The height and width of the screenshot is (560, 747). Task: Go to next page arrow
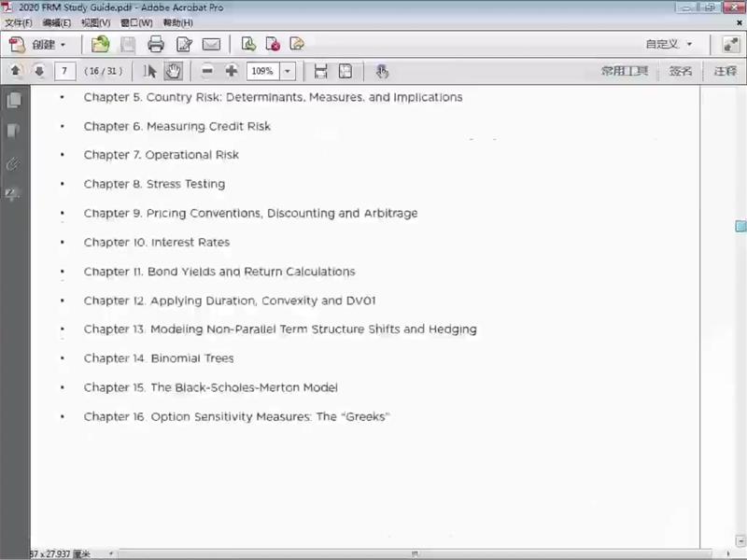pyautogui.click(x=39, y=71)
